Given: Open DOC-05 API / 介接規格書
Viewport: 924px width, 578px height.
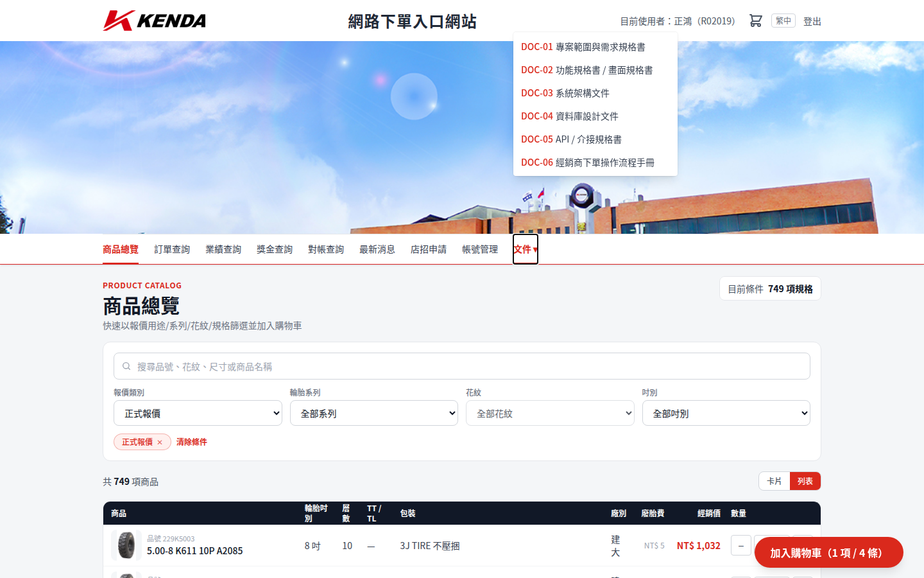Looking at the screenshot, I should [x=595, y=139].
